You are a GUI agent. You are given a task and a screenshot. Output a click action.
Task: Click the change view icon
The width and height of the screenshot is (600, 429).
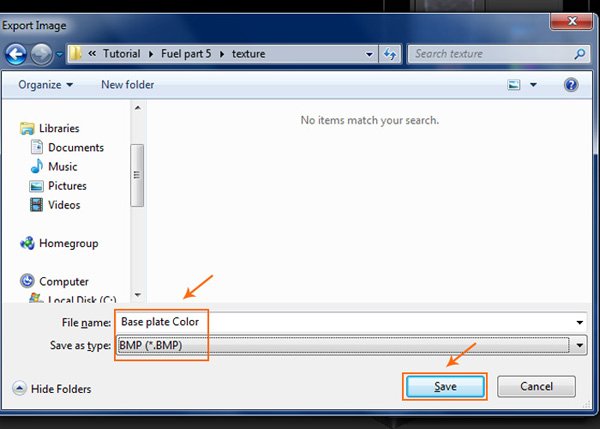point(514,85)
